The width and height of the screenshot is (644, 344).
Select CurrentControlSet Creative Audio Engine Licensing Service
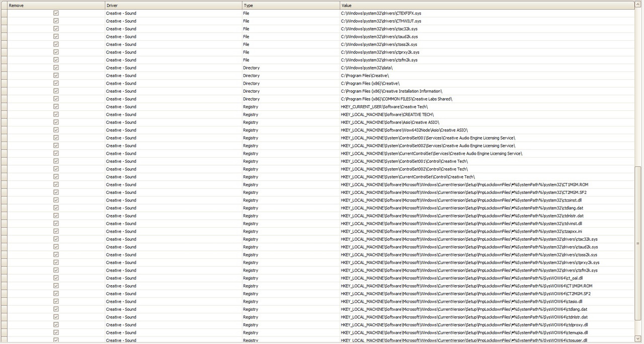pyautogui.click(x=487, y=154)
